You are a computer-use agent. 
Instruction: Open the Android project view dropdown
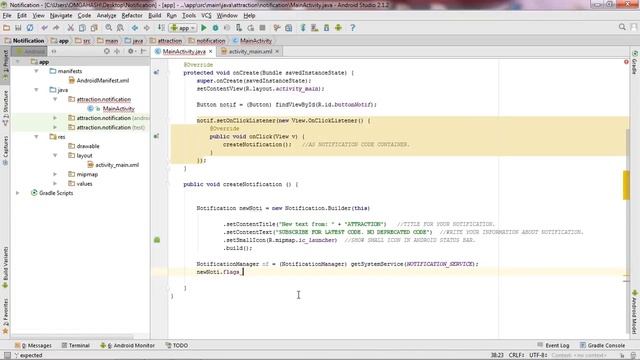[29, 51]
